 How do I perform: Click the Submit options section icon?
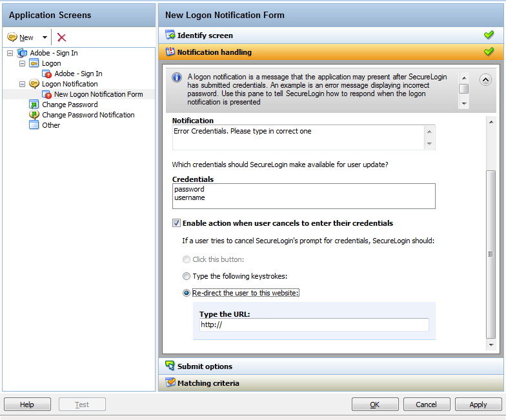coord(170,366)
